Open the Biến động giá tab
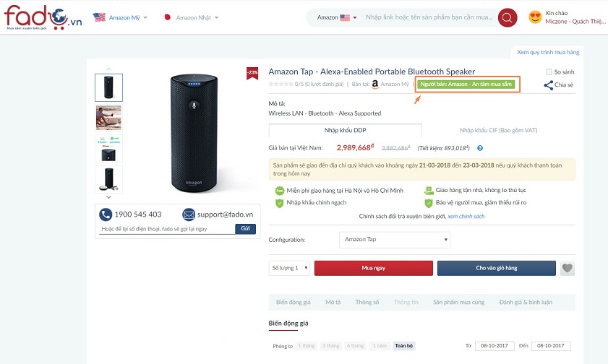This screenshot has width=608, height=364. 293,302
